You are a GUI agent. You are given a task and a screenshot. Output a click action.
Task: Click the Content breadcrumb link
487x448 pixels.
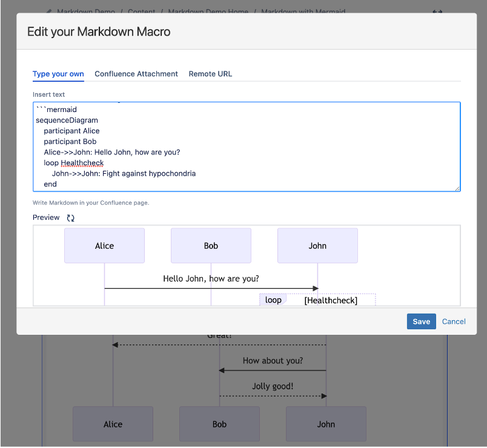click(142, 12)
